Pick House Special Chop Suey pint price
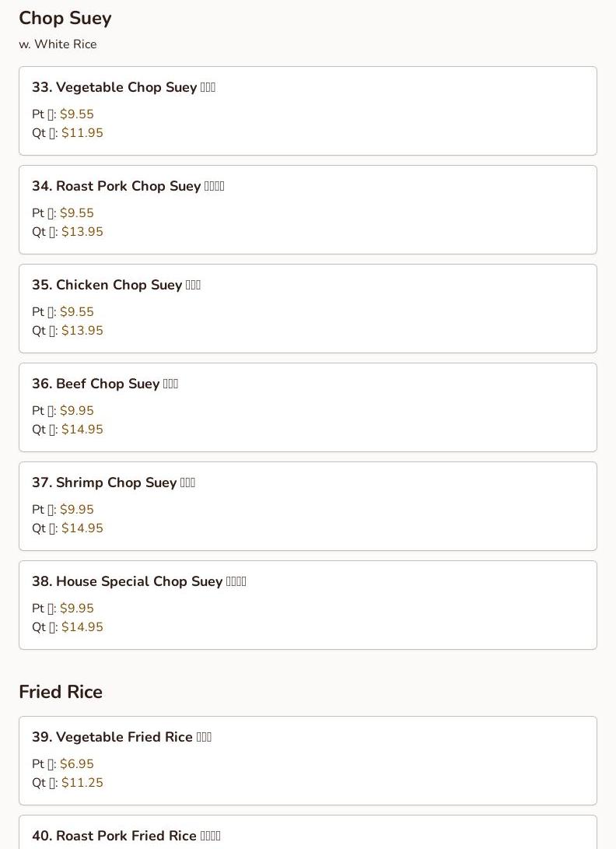 click(76, 609)
